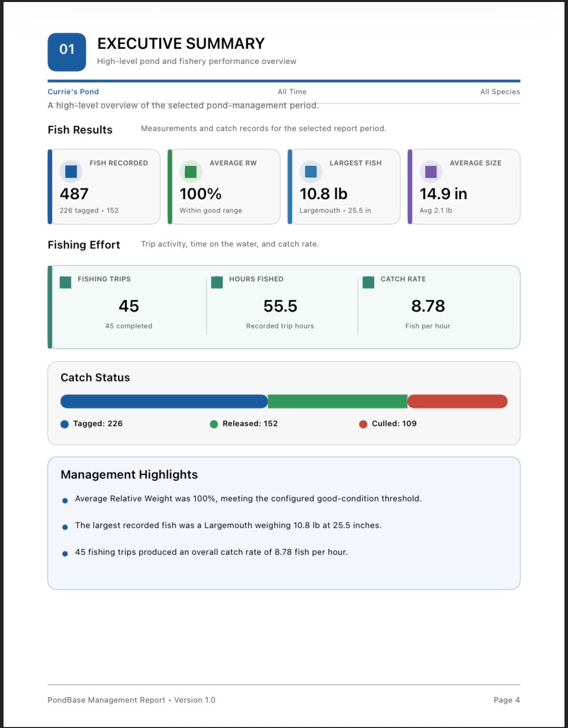This screenshot has height=728, width=568.
Task: Click the blue Tagged legend dot
Action: [65, 424]
